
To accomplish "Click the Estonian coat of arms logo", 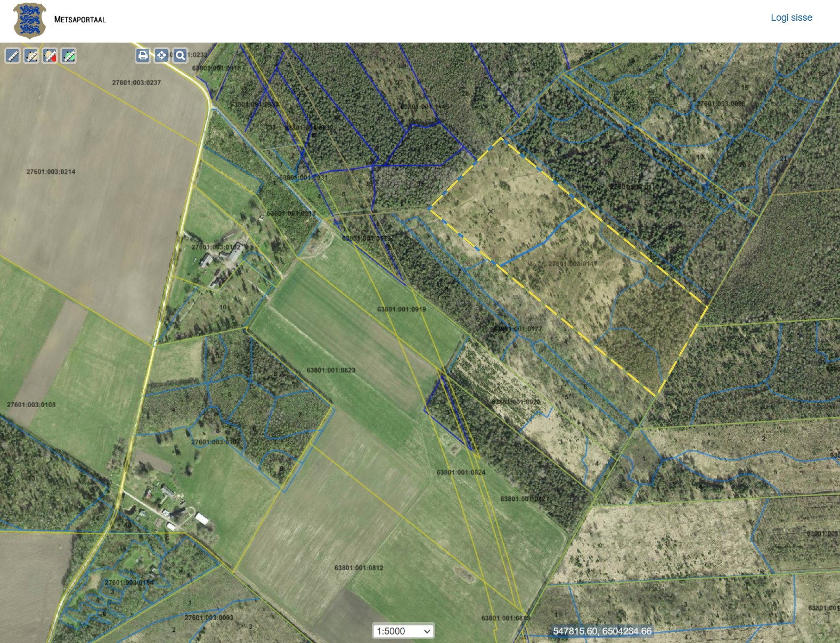I will click(x=29, y=21).
